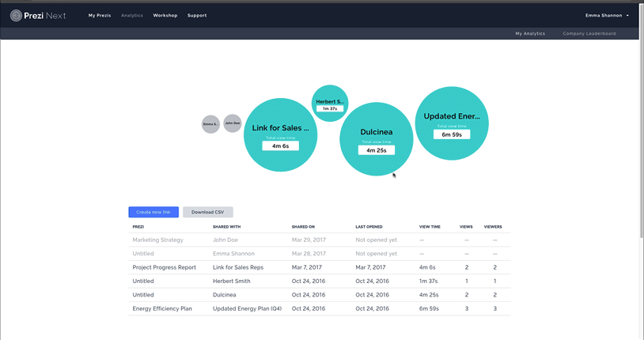Click the gray Emma Shannon bubble

click(x=210, y=124)
